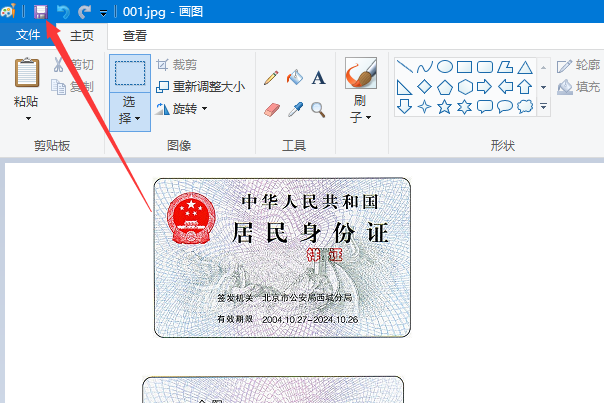The image size is (604, 403).
Task: Select the Five-point star shape
Action: (x=445, y=106)
